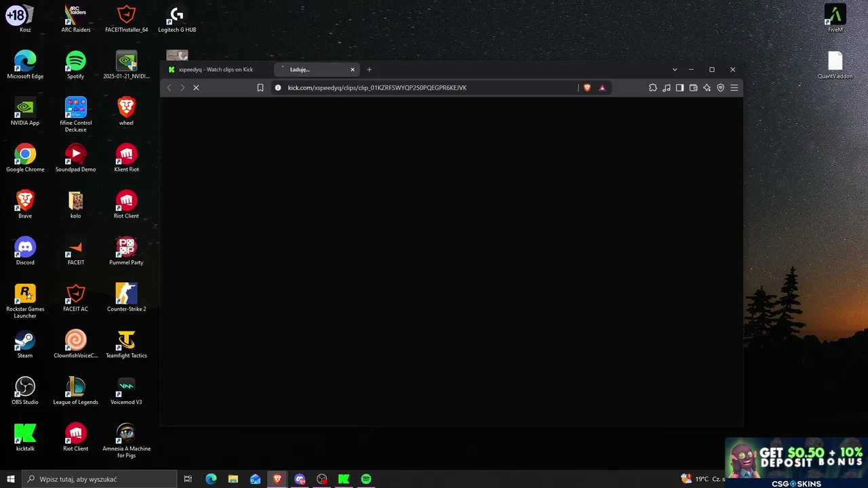The width and height of the screenshot is (868, 488).
Task: Open the Kosz recycle bin desktop icon
Action: [25, 19]
